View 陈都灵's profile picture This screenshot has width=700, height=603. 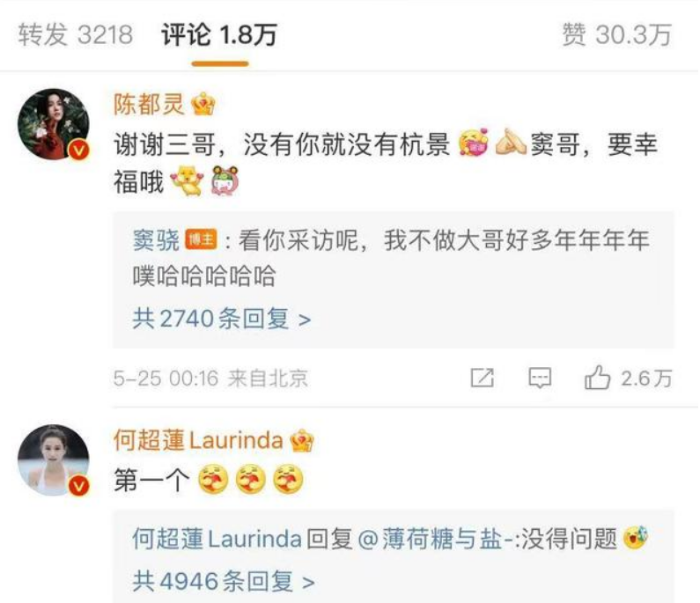click(53, 124)
